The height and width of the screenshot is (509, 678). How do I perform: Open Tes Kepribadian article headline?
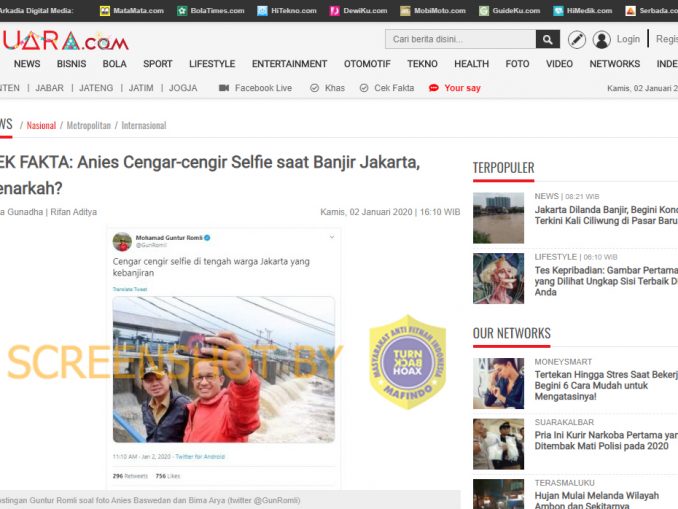pos(606,281)
